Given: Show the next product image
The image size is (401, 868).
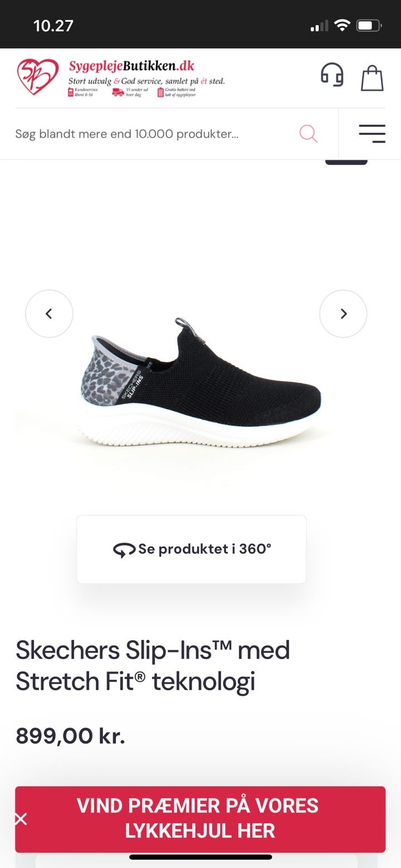Looking at the screenshot, I should pos(343,314).
